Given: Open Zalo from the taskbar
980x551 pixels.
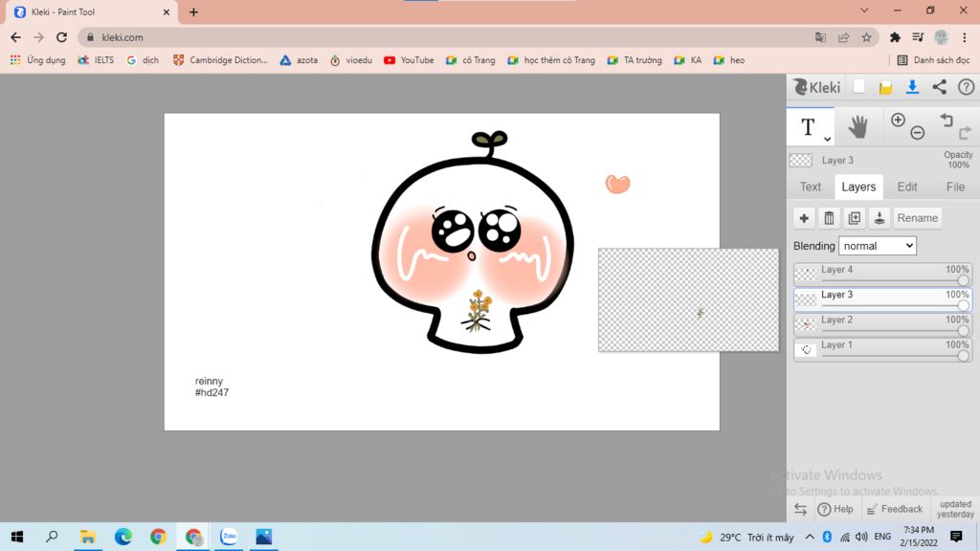Looking at the screenshot, I should [229, 537].
